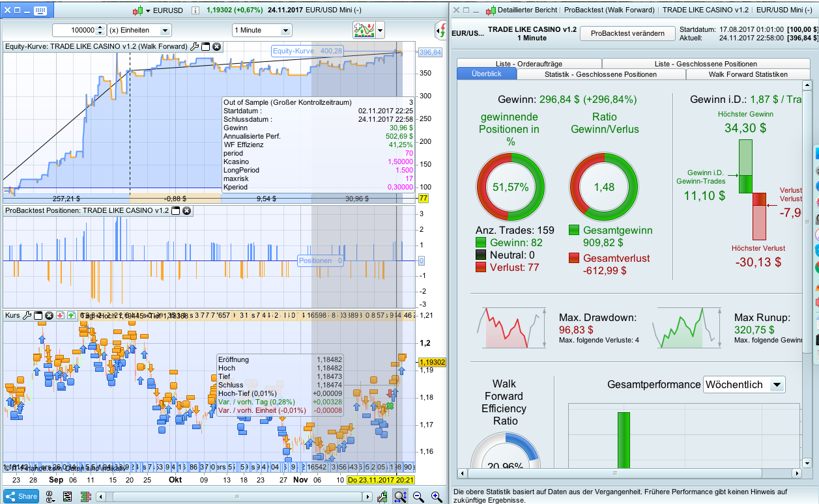
Task: Close the ProBacktest Positionen panel
Action: pyautogui.click(x=186, y=211)
